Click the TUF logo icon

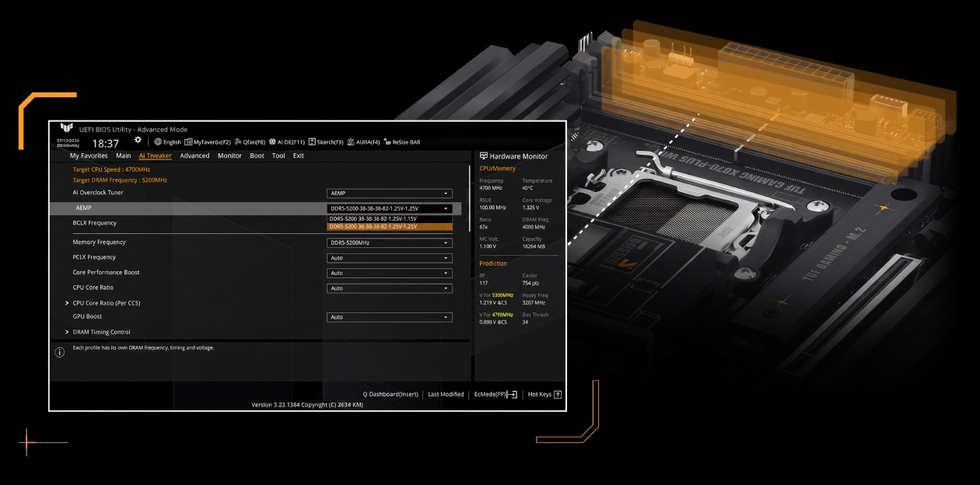click(66, 128)
